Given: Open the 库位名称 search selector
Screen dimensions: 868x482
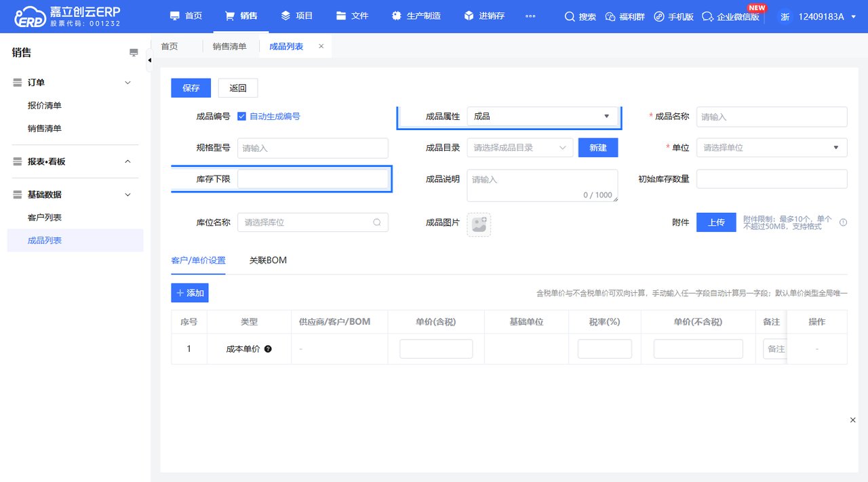Looking at the screenshot, I should pos(313,222).
